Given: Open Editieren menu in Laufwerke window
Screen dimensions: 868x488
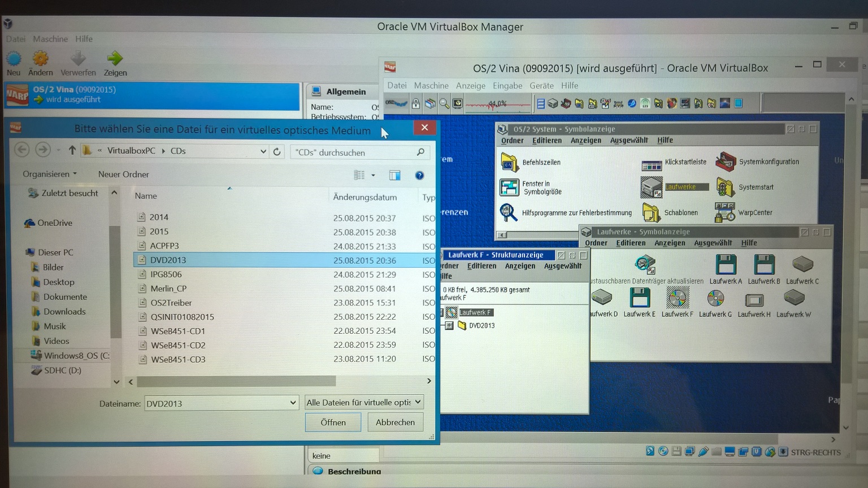Looking at the screenshot, I should (631, 243).
